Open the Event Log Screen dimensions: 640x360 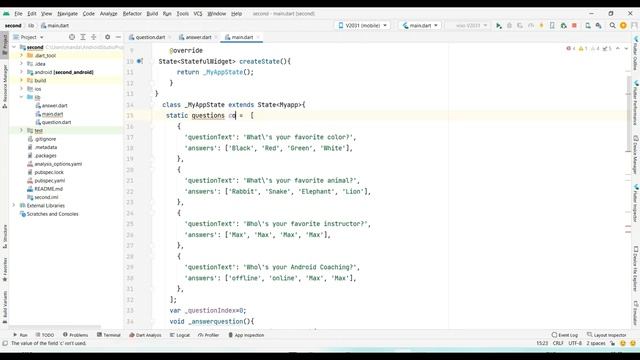tap(564, 335)
